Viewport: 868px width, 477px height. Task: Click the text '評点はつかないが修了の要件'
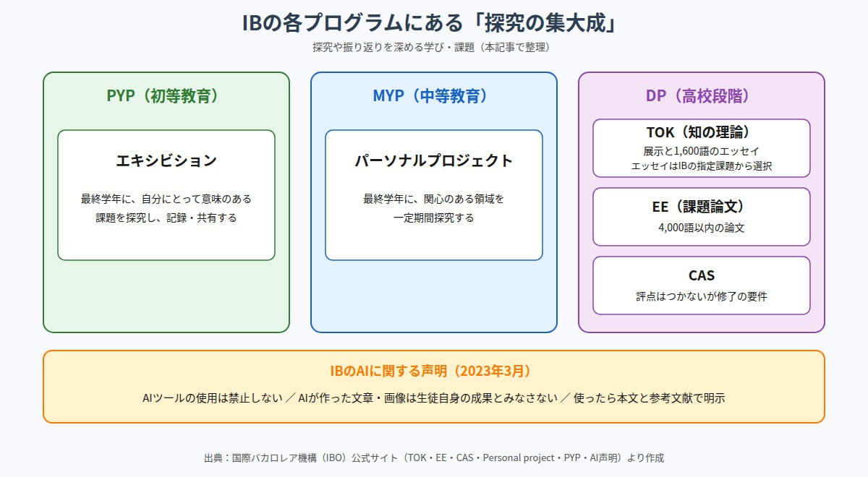pos(702,296)
